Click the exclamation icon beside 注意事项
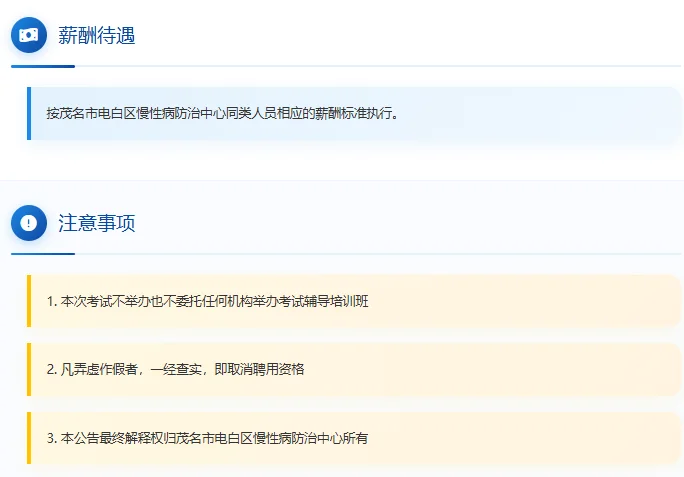The image size is (684, 477). coord(29,223)
